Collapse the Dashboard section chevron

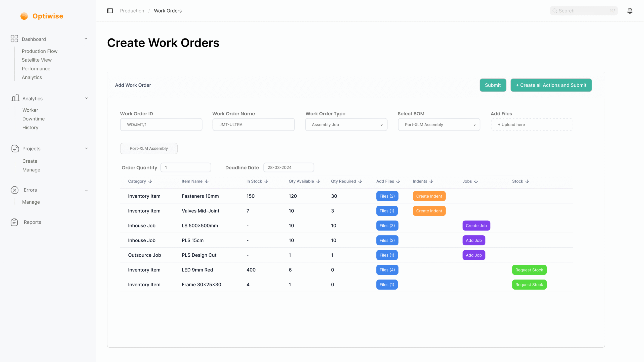click(86, 39)
